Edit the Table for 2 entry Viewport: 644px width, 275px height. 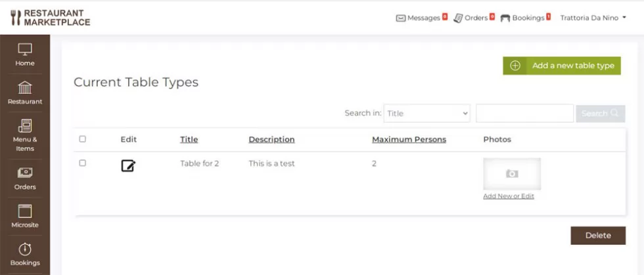click(128, 166)
